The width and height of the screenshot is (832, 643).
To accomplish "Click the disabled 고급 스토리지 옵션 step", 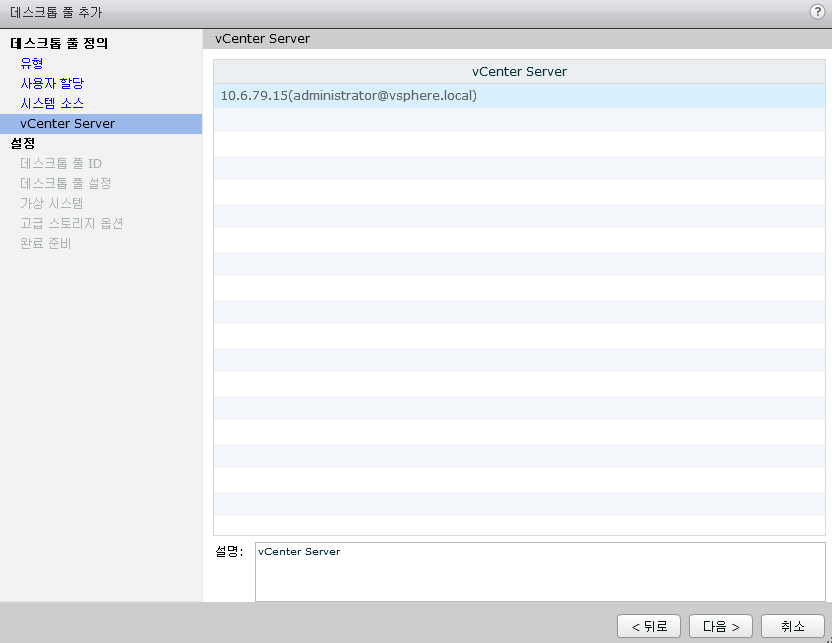I will pos(72,223).
